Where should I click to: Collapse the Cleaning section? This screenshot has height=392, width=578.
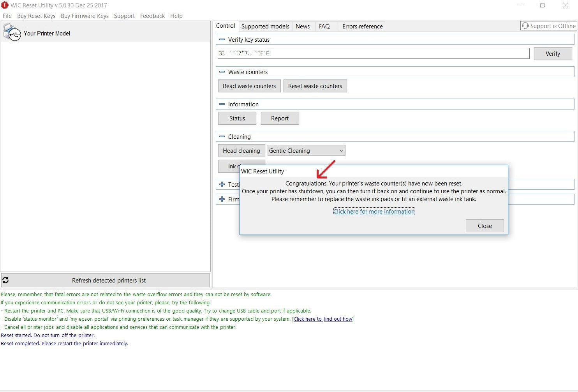[x=222, y=136]
